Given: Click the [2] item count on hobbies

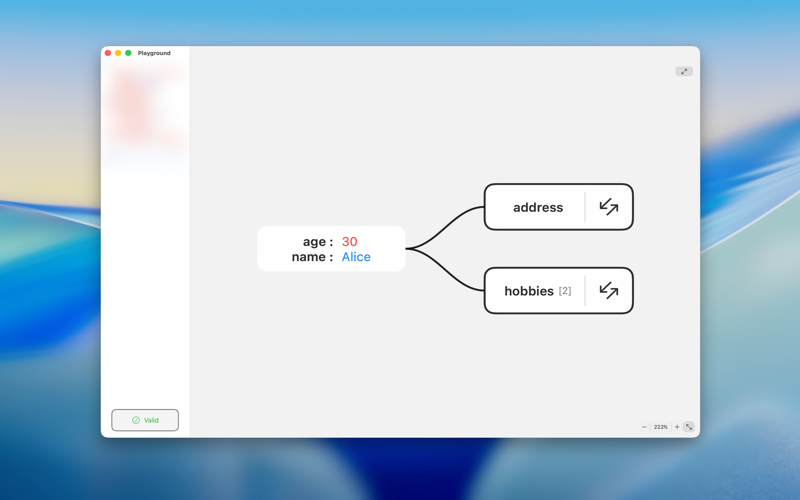Looking at the screenshot, I should coord(565,291).
